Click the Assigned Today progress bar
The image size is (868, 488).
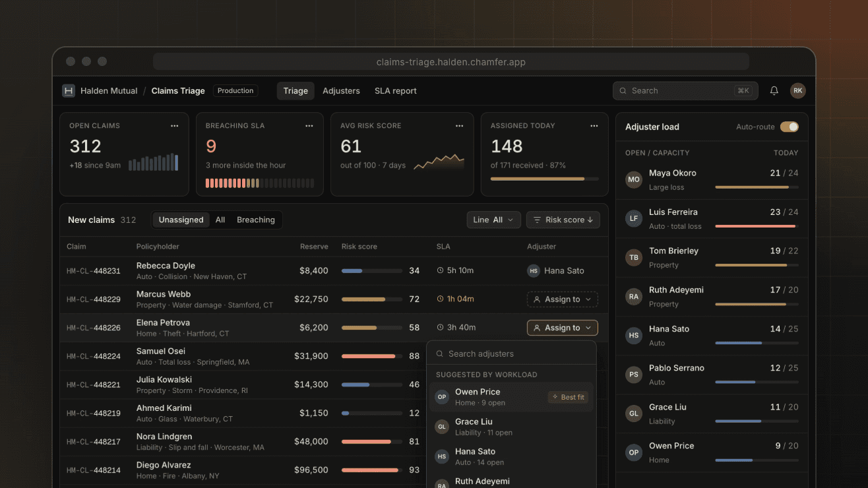(x=545, y=179)
